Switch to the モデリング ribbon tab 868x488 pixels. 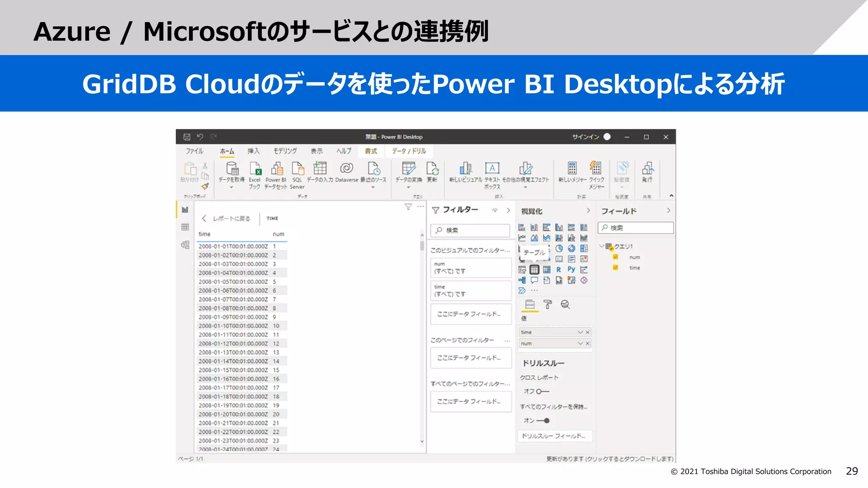pyautogui.click(x=285, y=151)
